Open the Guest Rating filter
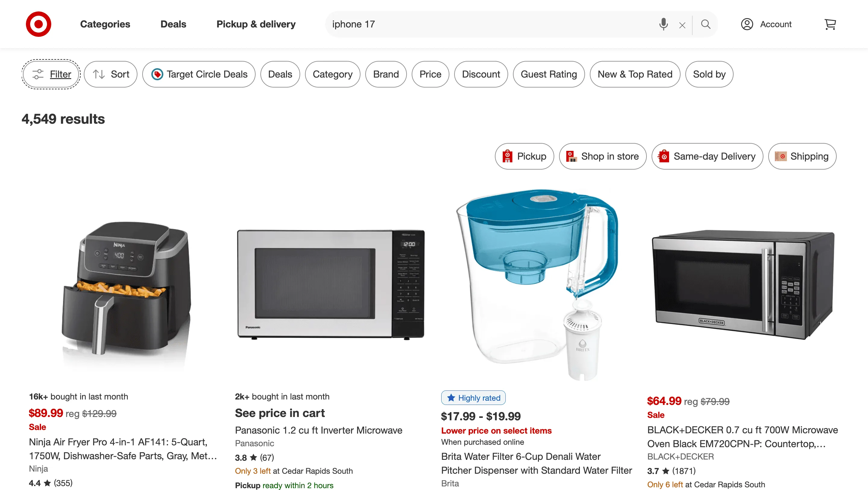Image resolution: width=868 pixels, height=490 pixels. (549, 74)
